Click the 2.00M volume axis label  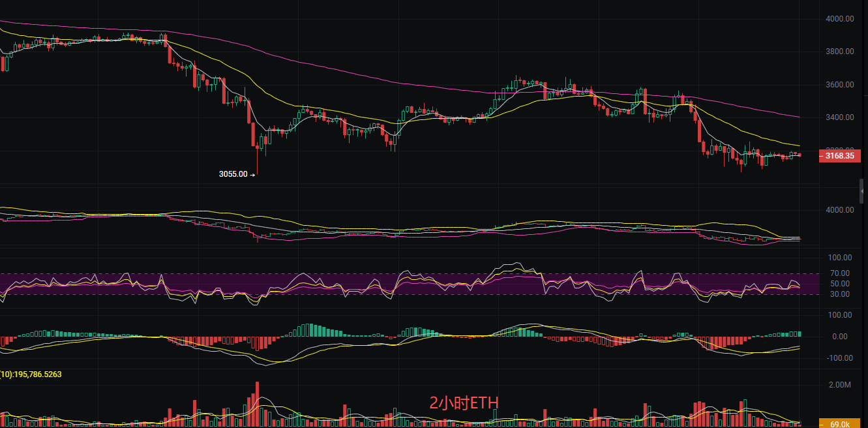tap(839, 385)
